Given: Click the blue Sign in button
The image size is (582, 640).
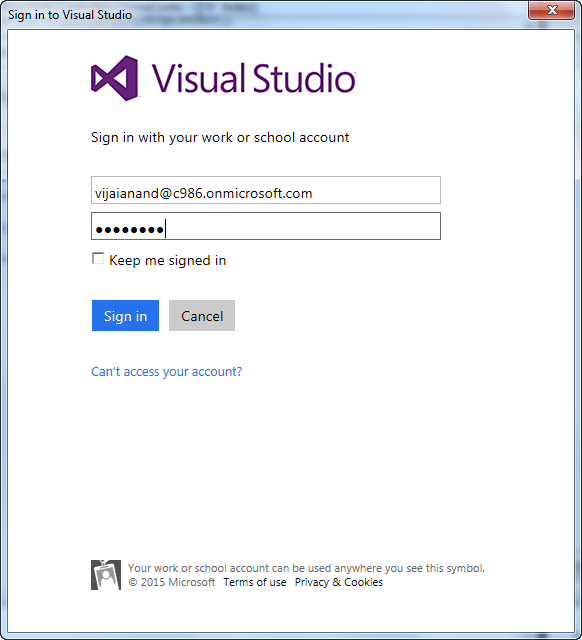Looking at the screenshot, I should [125, 316].
